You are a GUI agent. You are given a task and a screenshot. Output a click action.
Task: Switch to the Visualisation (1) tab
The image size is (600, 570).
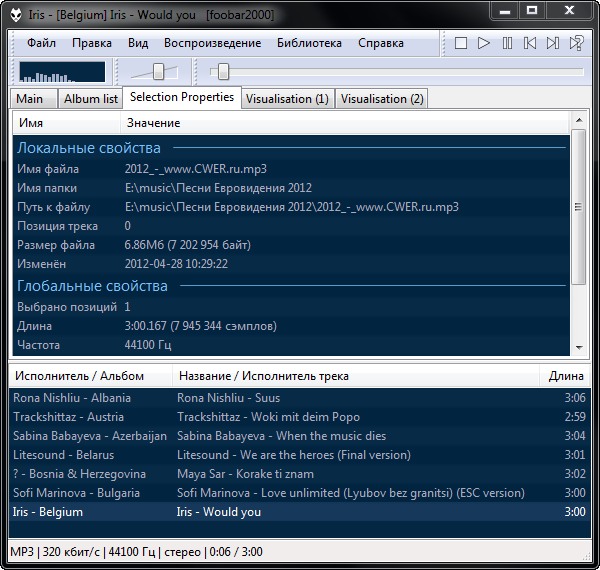coord(286,99)
